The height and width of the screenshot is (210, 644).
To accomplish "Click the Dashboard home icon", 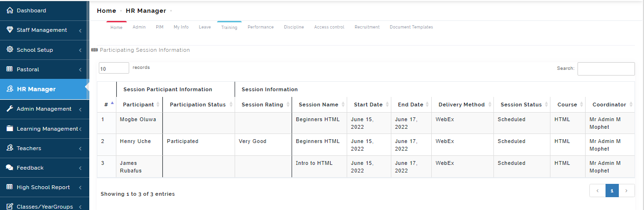I will 9,10.
